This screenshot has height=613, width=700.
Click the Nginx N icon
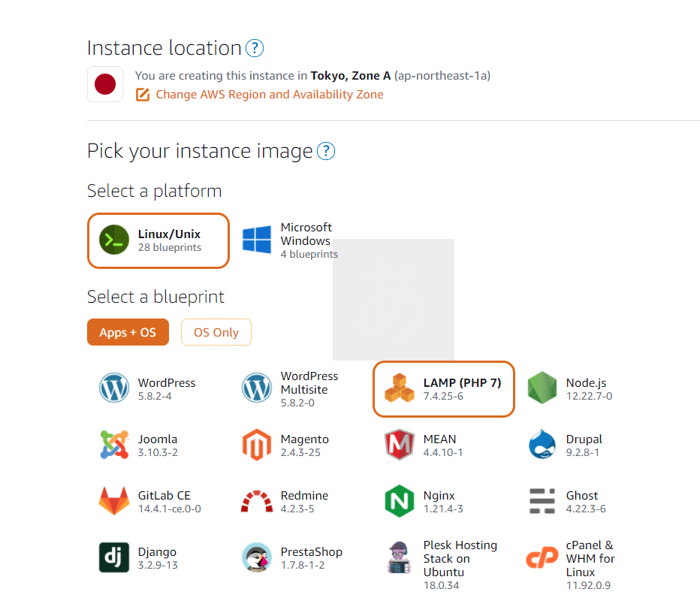pos(399,501)
